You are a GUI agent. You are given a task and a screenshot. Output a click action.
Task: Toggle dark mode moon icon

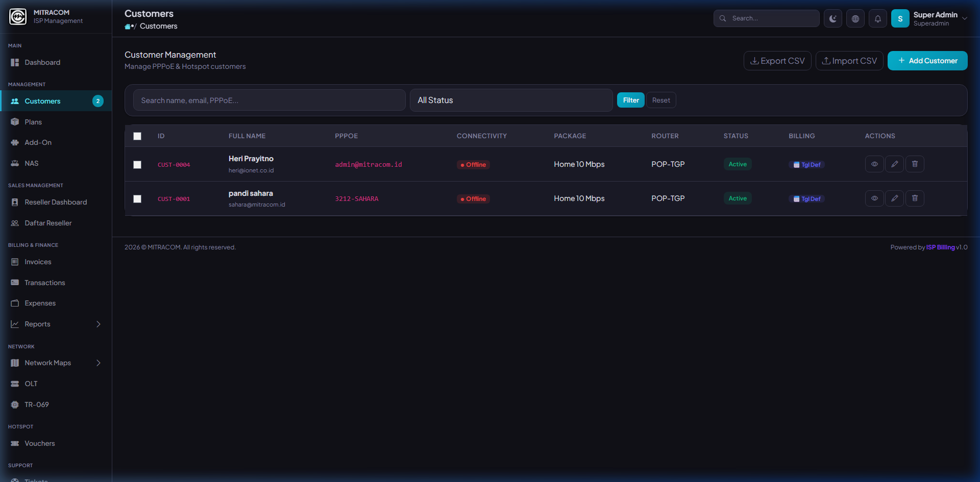(832, 19)
